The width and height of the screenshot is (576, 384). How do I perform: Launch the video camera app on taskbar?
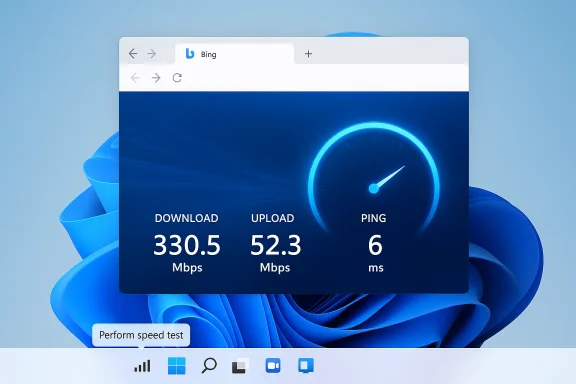(273, 366)
